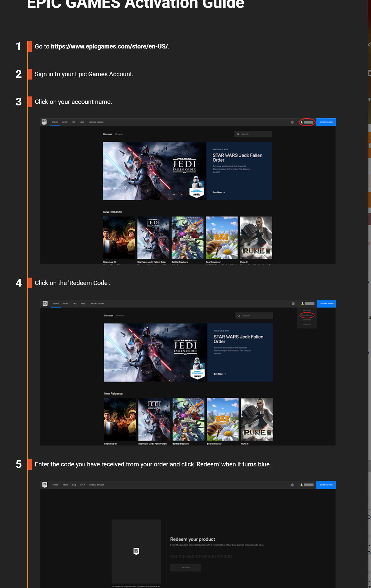Open Shenmue III thumbnail in step 4 screenshot

pos(120,419)
